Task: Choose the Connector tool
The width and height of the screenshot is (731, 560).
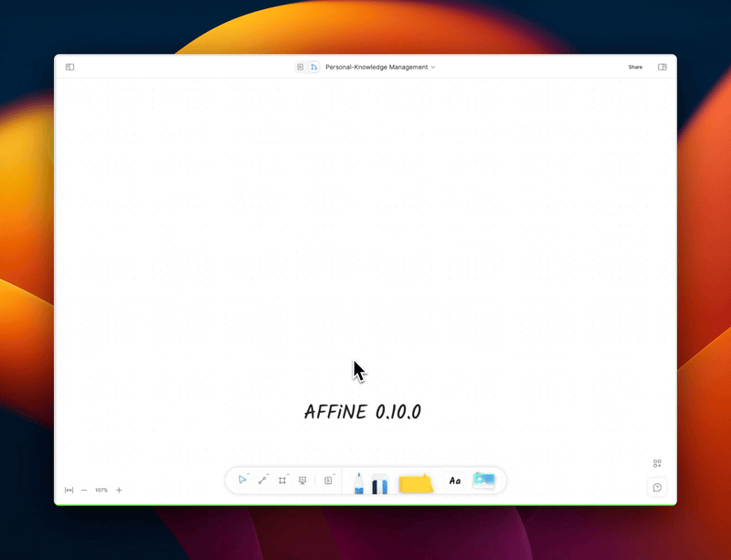Action: tap(262, 481)
